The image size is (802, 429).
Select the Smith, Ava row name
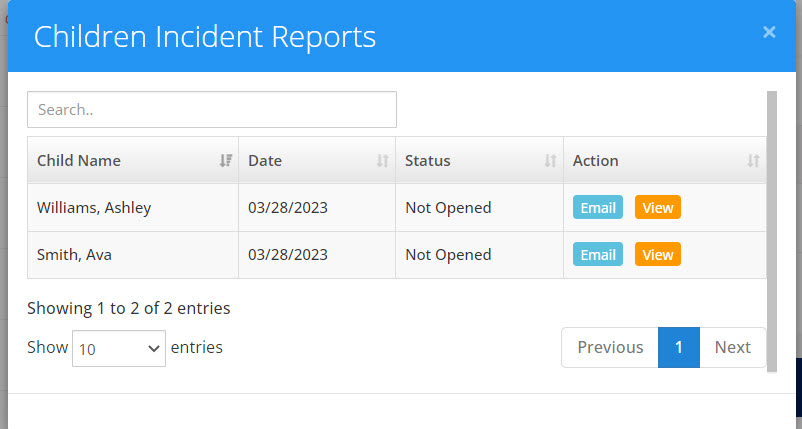(74, 255)
